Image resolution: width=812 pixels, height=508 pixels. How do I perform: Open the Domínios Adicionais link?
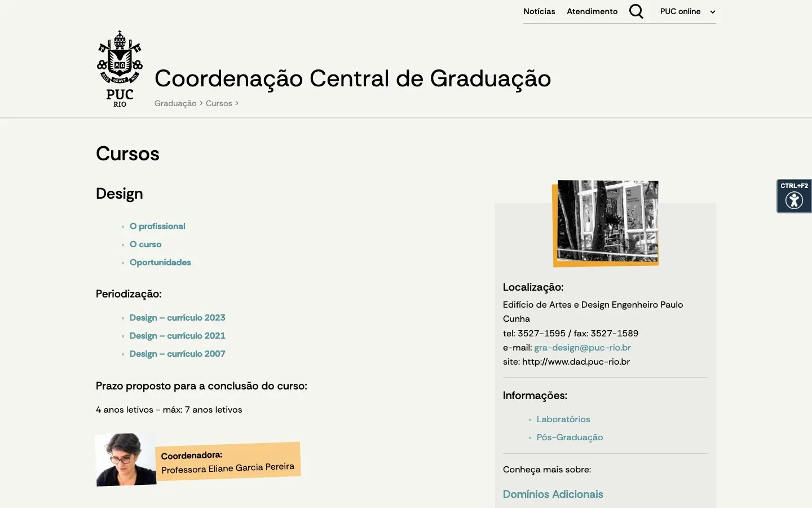(x=553, y=494)
